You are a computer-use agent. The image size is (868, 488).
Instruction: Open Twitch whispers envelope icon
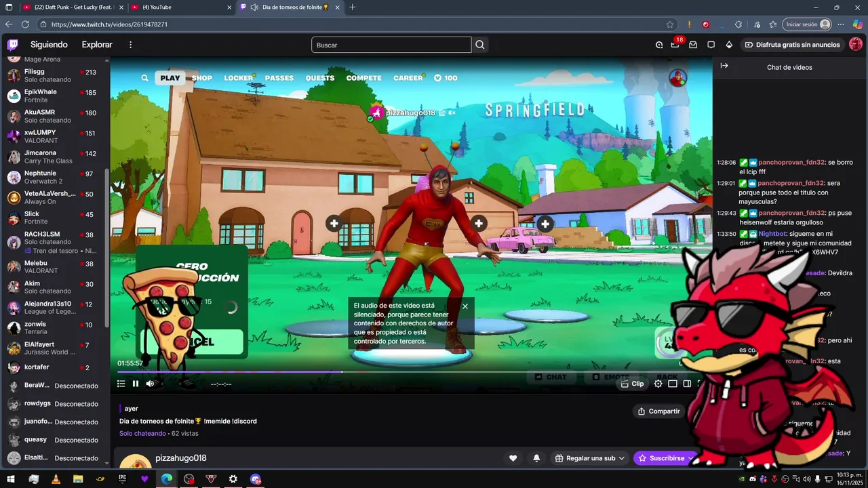pos(693,45)
